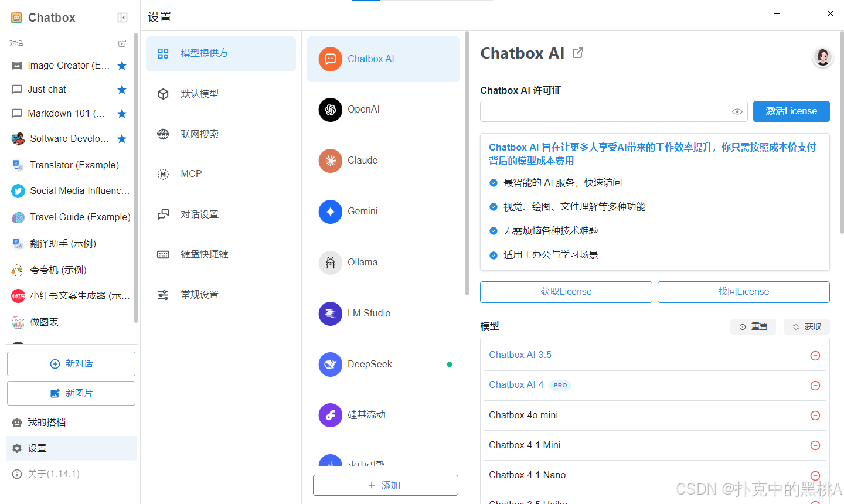Remove the Chatbox AI 3.5 model

[x=815, y=356]
